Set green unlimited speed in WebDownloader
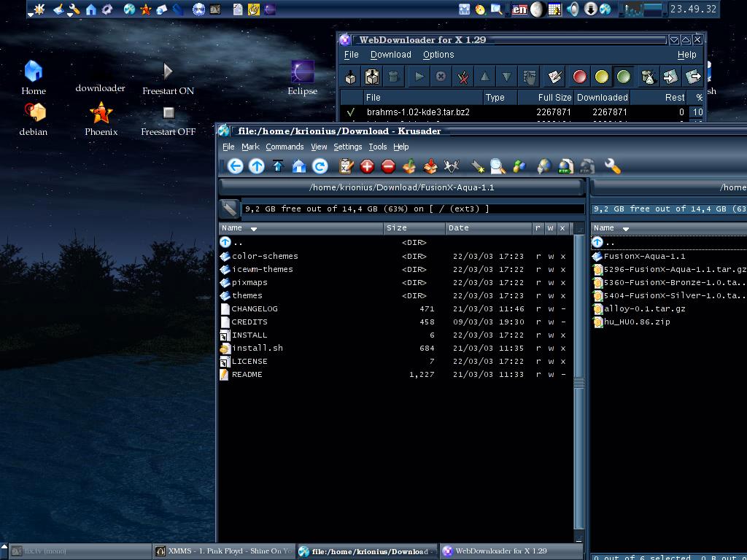This screenshot has height=560, width=747. (624, 77)
